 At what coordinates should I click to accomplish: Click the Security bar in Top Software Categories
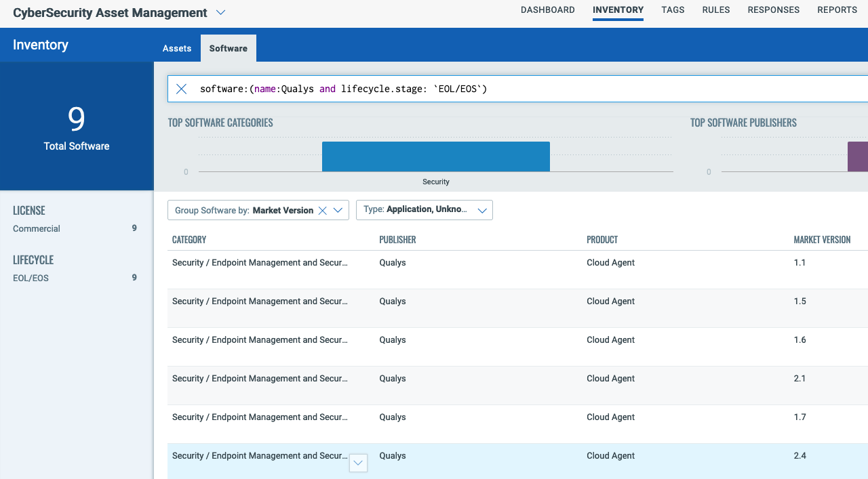point(435,156)
